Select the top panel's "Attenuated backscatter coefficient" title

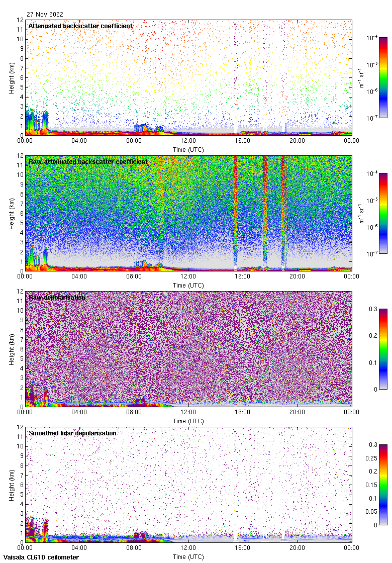[80, 26]
